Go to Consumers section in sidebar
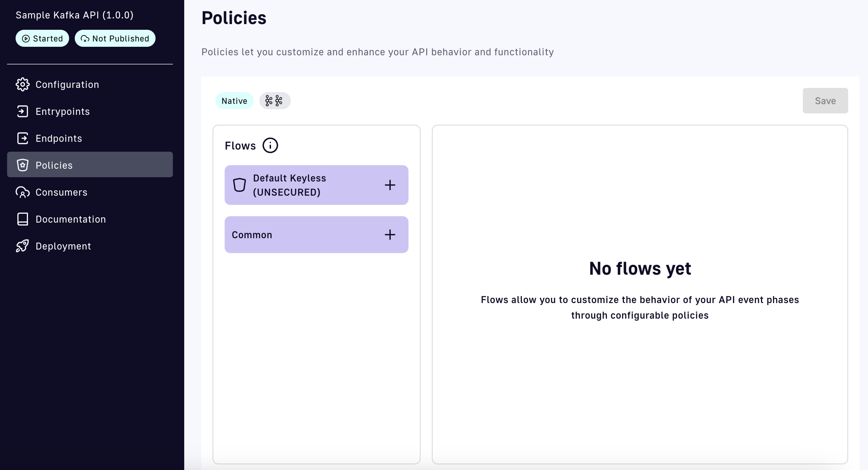The image size is (868, 470). (x=61, y=192)
